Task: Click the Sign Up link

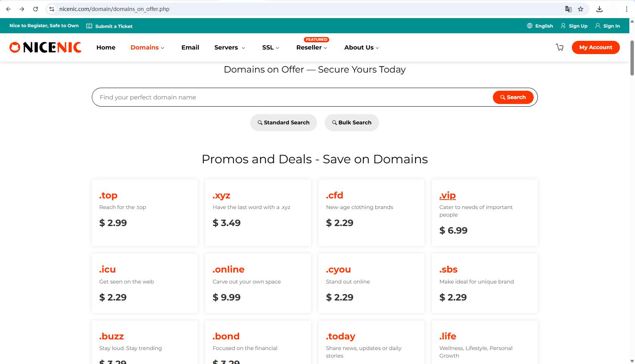Action: [574, 26]
